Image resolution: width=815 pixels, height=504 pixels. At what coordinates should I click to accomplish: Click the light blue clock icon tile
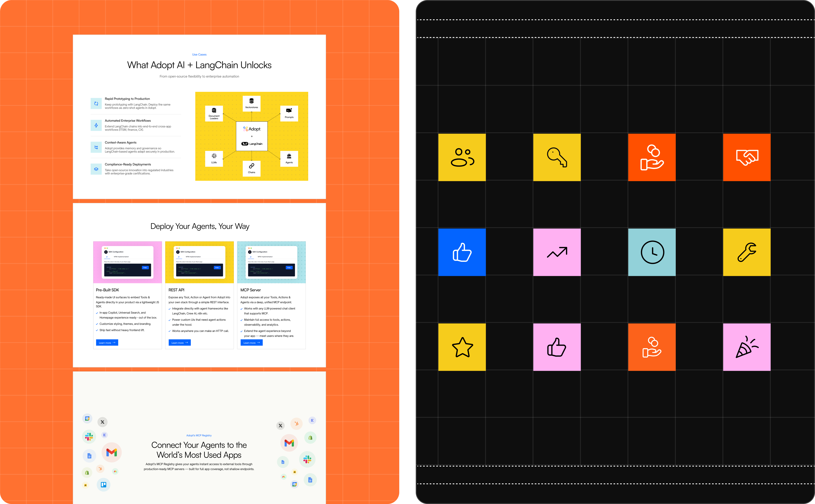point(652,252)
